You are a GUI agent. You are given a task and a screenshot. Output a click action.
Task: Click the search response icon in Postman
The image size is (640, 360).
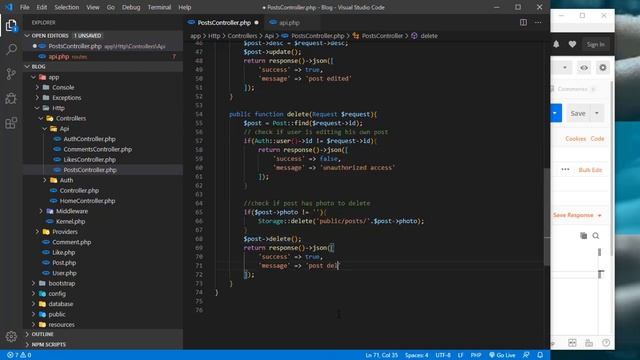click(x=596, y=236)
